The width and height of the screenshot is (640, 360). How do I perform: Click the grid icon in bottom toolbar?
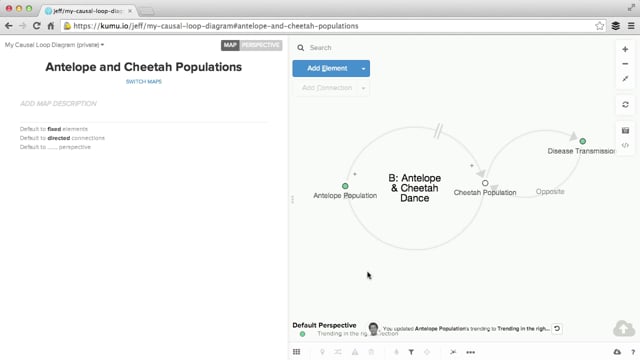tap(297, 352)
